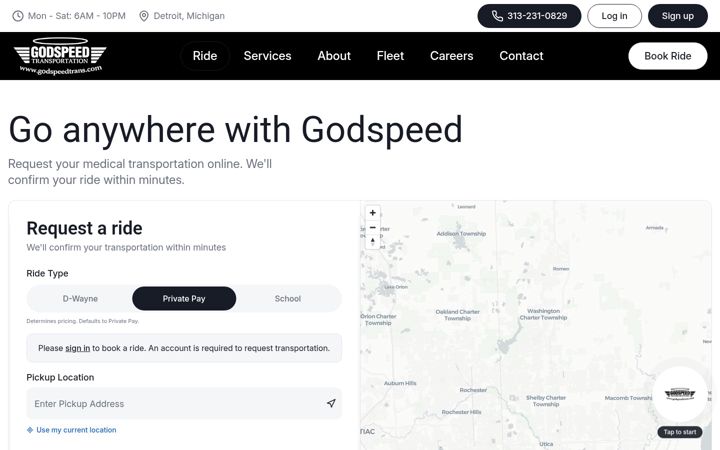
Task: Click Addison Township label on map
Action: 461,234
